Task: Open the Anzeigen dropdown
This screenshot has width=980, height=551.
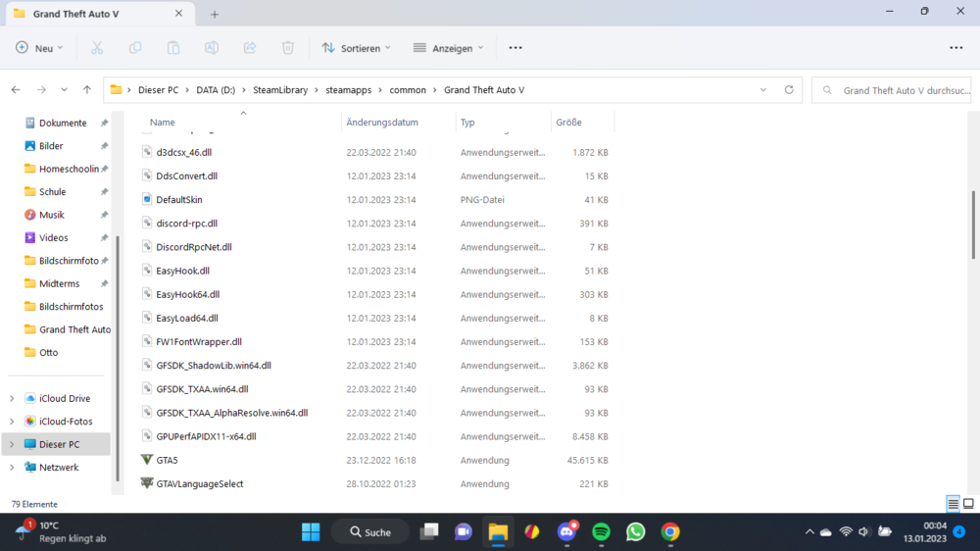Action: click(448, 48)
